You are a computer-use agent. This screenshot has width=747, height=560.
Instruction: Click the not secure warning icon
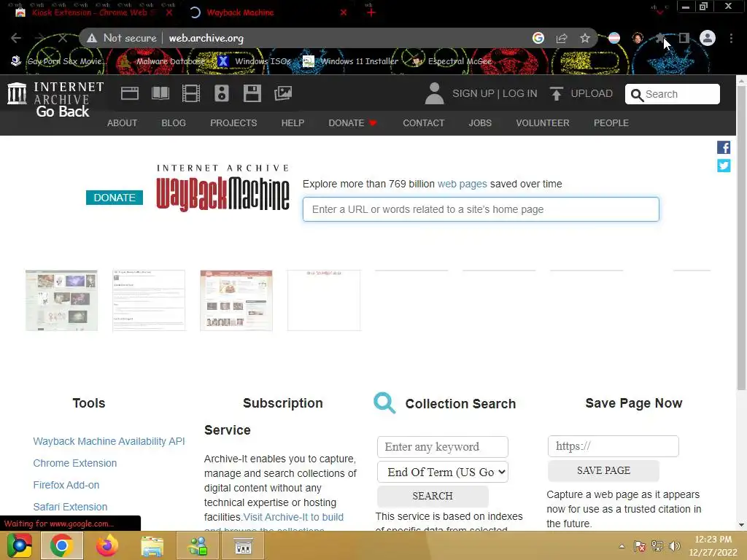[x=92, y=38]
